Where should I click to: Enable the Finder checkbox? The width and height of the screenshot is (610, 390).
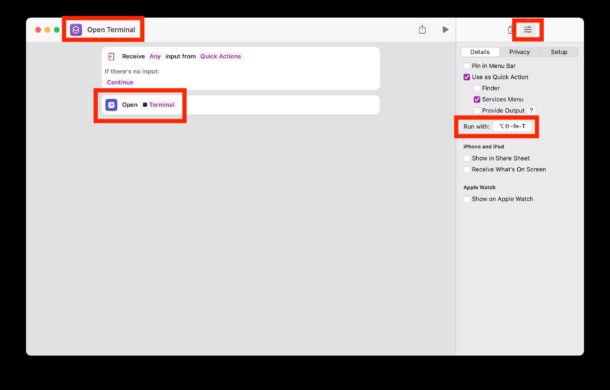477,88
